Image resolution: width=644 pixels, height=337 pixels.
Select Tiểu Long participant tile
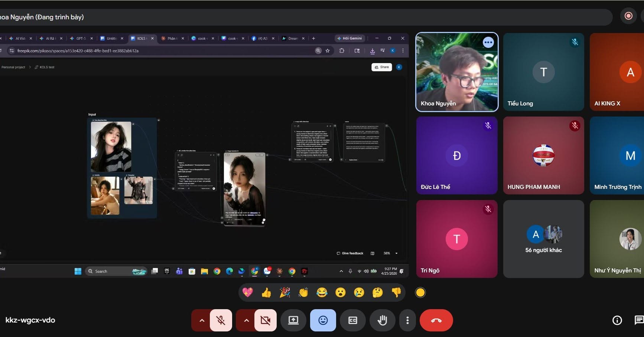544,72
